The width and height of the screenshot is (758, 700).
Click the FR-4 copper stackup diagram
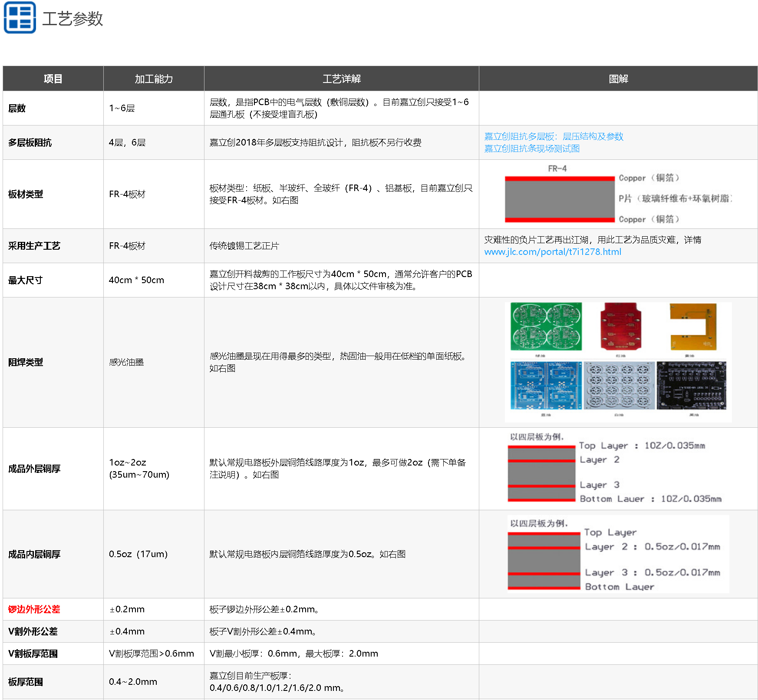[x=618, y=194]
